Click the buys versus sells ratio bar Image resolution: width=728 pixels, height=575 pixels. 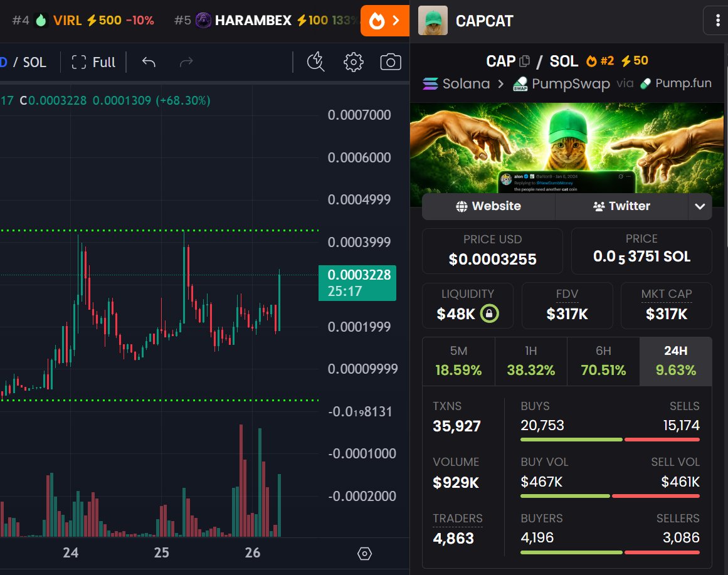click(x=610, y=440)
